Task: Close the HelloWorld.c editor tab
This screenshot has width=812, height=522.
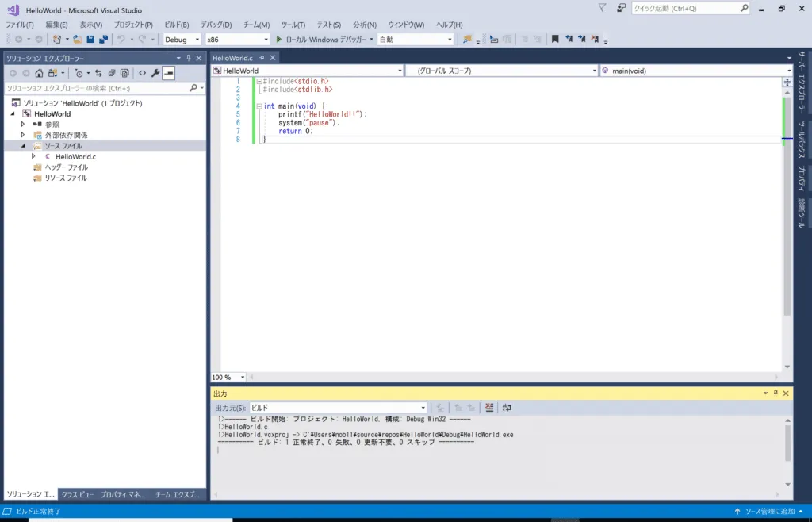Action: pyautogui.click(x=273, y=58)
